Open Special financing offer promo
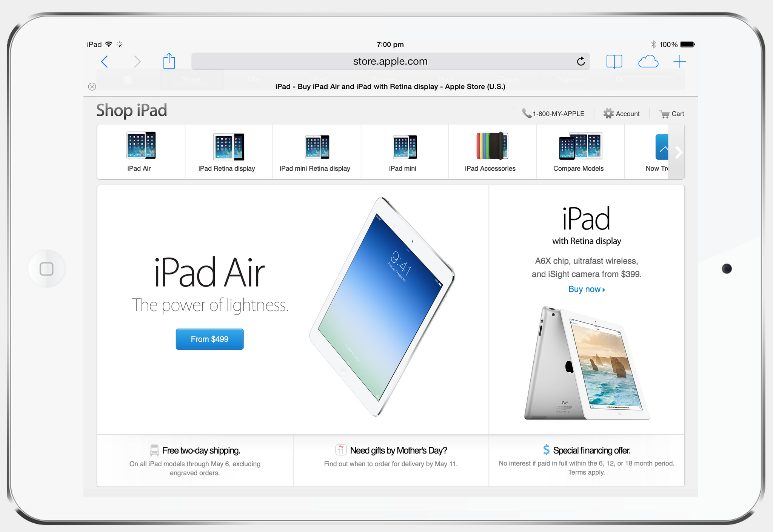The image size is (773, 532). click(587, 450)
